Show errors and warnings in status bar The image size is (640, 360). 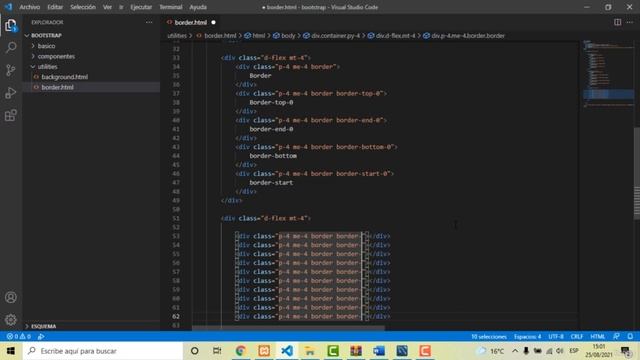click(x=18, y=336)
